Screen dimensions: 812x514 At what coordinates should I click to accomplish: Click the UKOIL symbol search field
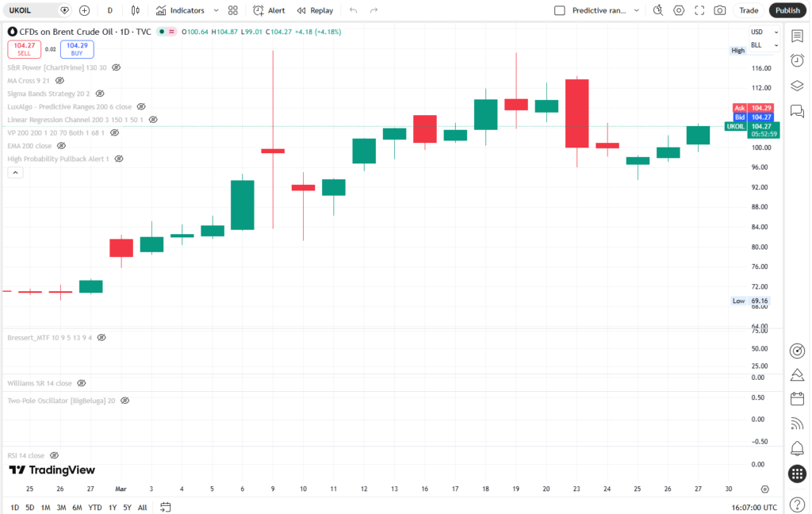coord(32,10)
